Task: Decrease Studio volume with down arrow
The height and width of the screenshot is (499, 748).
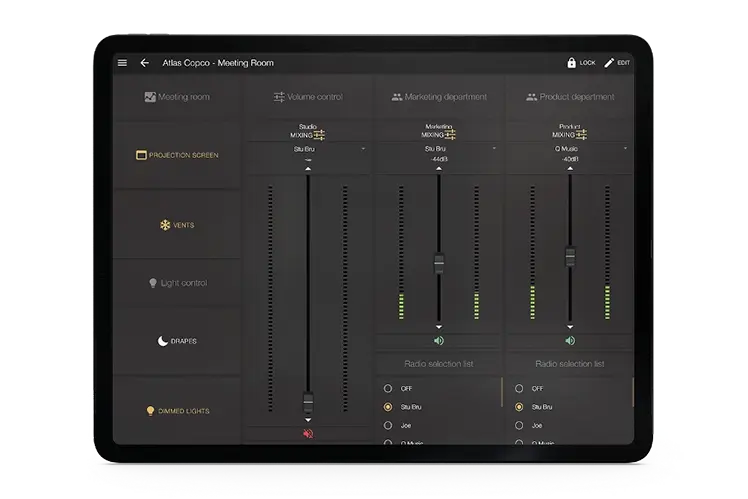Action: coord(308,420)
